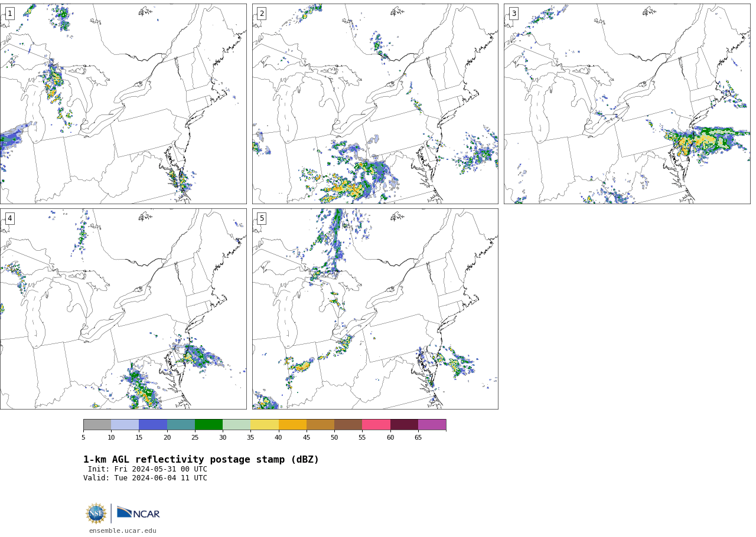Click the 'Init: Fri 2024-05-31 00 UTC' text
Image resolution: width=756 pixels, height=537 pixels.
[148, 469]
